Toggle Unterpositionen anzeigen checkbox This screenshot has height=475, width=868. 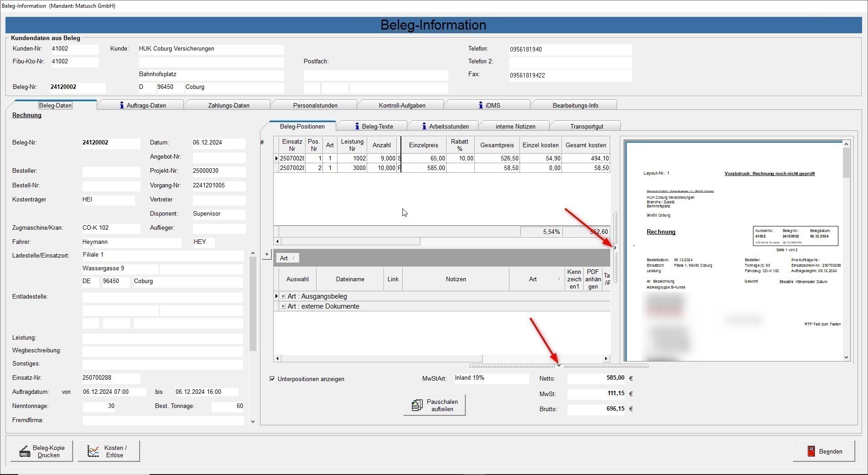(x=272, y=379)
